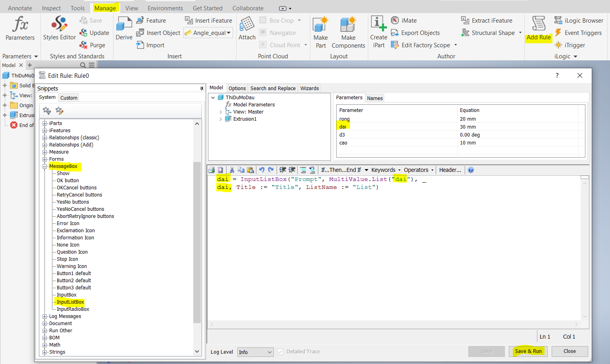Open the Log Level dropdown
Viewport: 610px width, 364px height.
click(255, 352)
